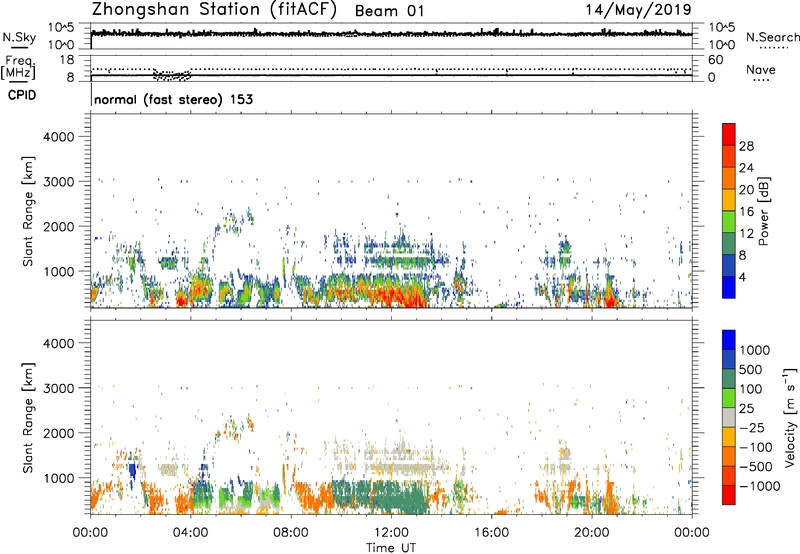The image size is (800, 554).
Task: Click the '28' label on Power color bar
Action: tap(746, 146)
